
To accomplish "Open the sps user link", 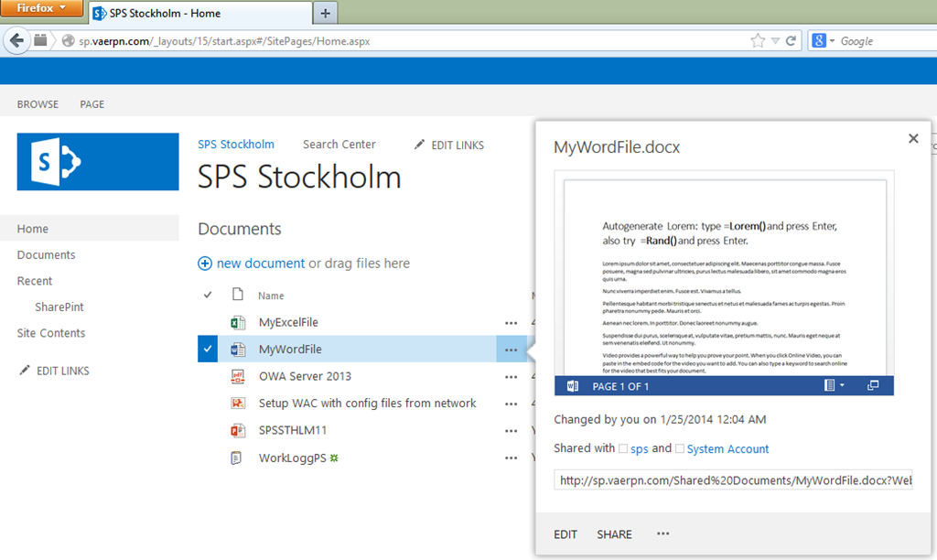I will 639,449.
